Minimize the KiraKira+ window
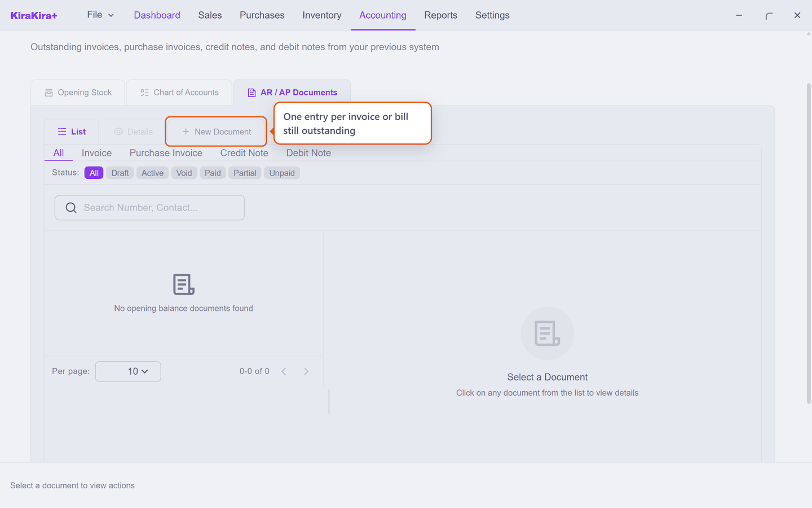Viewport: 812px width, 508px height. [x=739, y=15]
